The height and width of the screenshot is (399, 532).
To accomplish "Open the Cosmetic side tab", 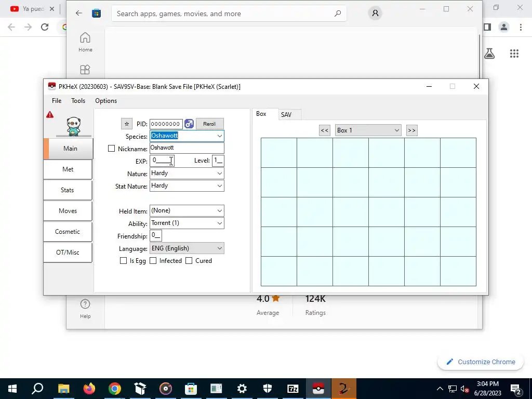I will pos(68,232).
